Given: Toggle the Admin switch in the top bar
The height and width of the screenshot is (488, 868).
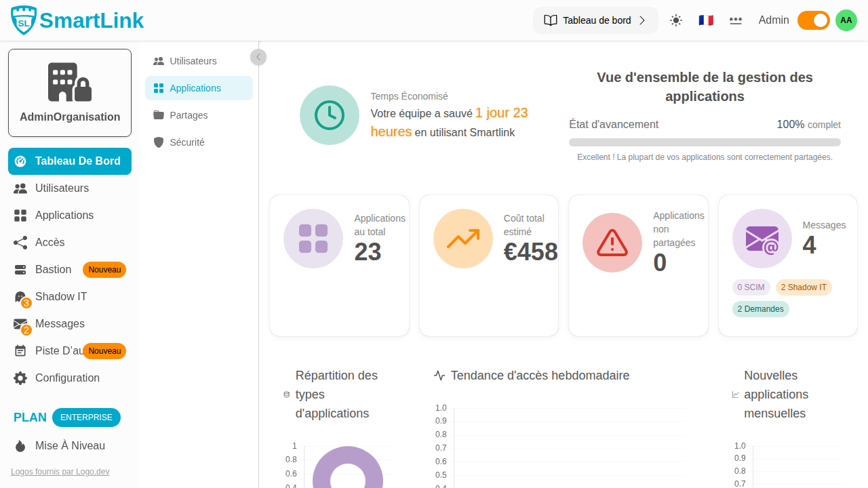Looking at the screenshot, I should point(813,20).
